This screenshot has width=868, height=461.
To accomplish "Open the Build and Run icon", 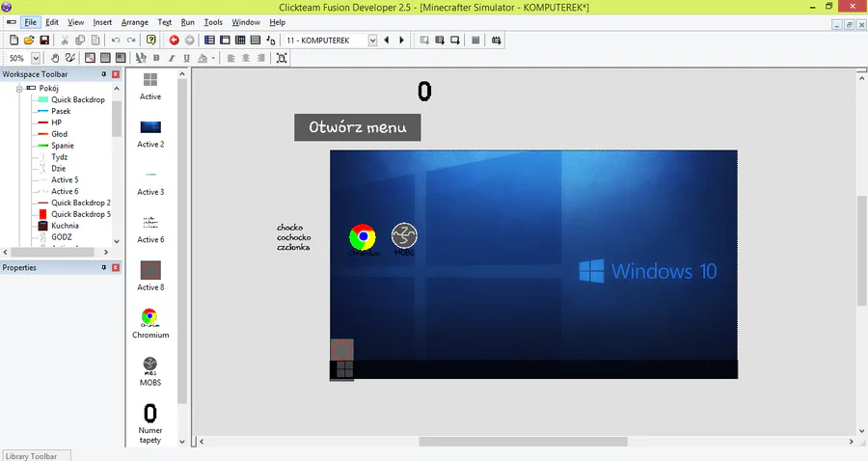I will 496,40.
